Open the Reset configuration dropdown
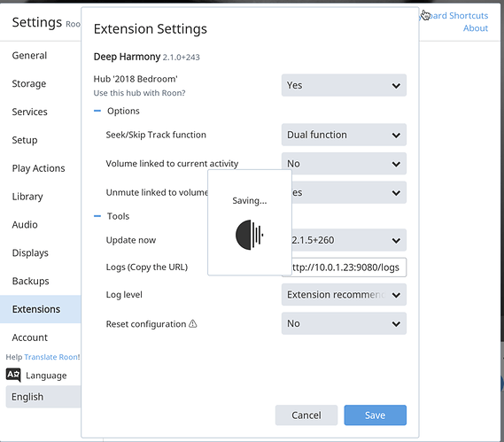 tap(344, 323)
